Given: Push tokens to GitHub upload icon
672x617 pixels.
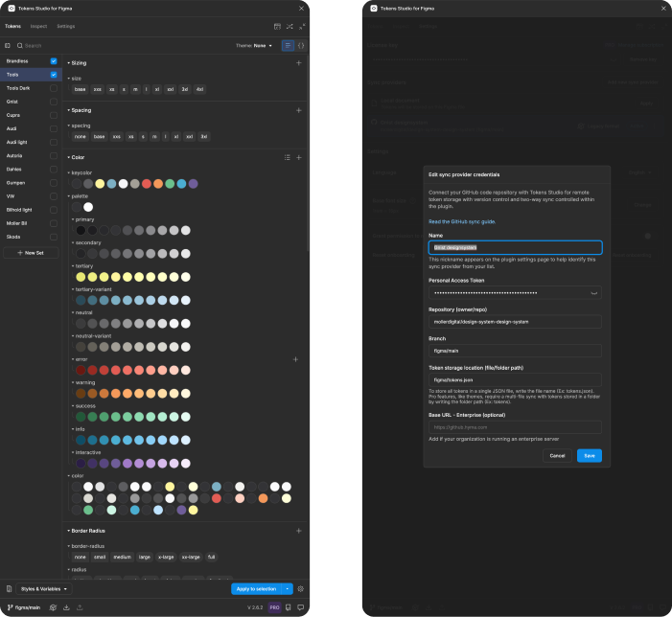Looking at the screenshot, I should 80,607.
